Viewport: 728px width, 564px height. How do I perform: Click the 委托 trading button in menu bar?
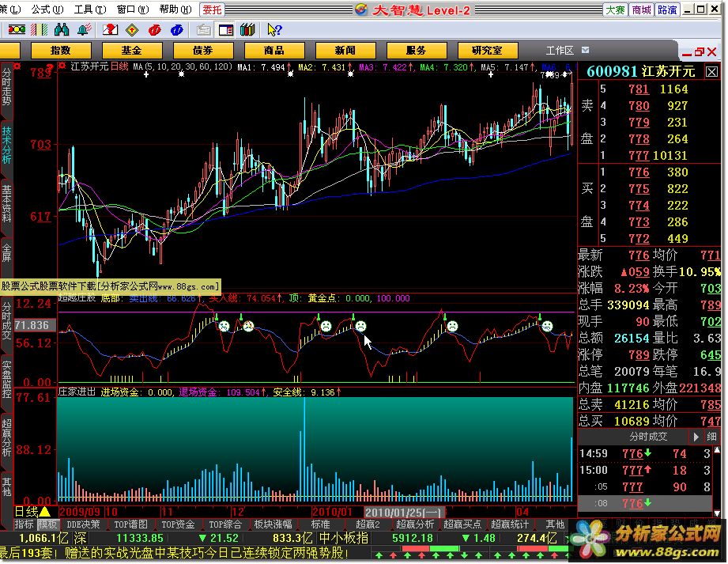(x=212, y=9)
